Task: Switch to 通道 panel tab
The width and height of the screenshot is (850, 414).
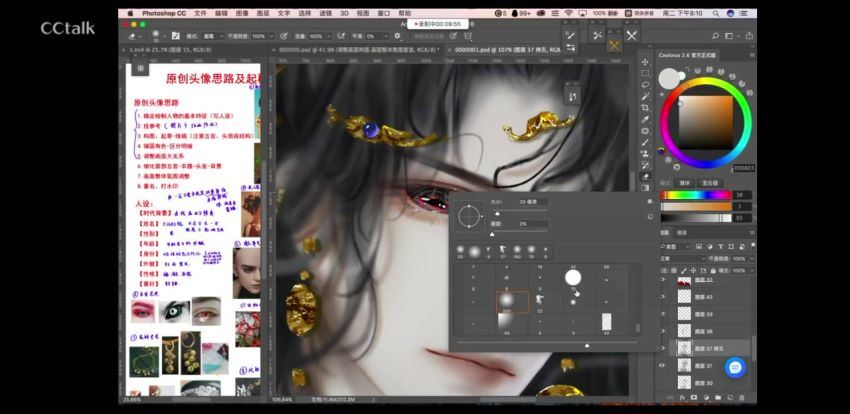Action: [x=681, y=233]
